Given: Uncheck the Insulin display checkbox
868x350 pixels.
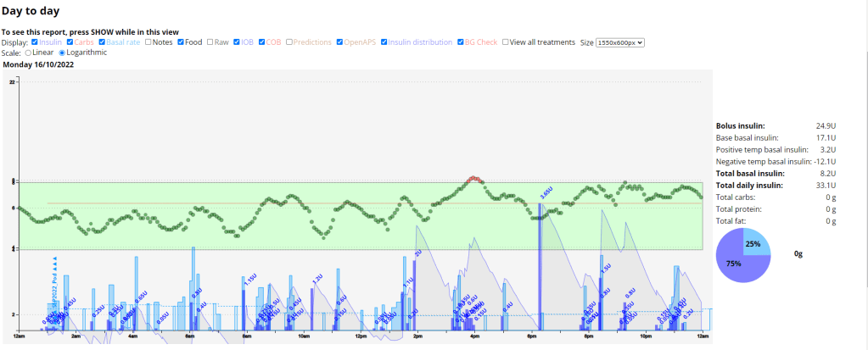Looking at the screenshot, I should pyautogui.click(x=35, y=42).
